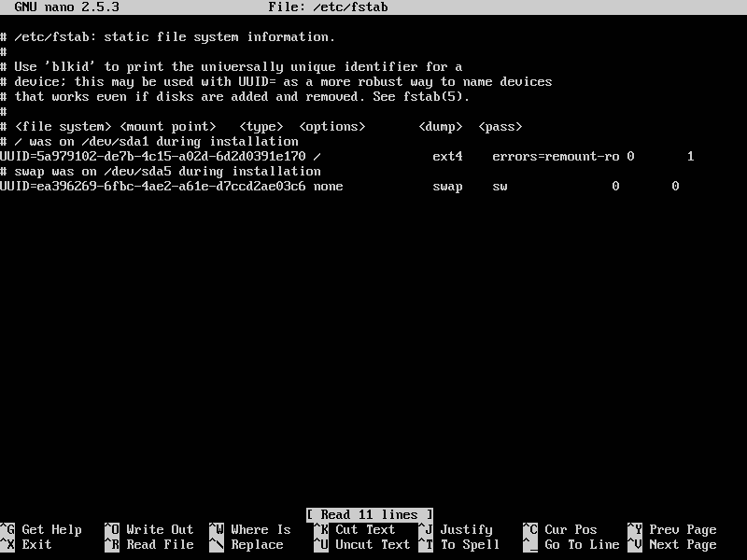Choose the ^Y Prev Page shortcut
This screenshot has height=560, width=747.
point(671,529)
